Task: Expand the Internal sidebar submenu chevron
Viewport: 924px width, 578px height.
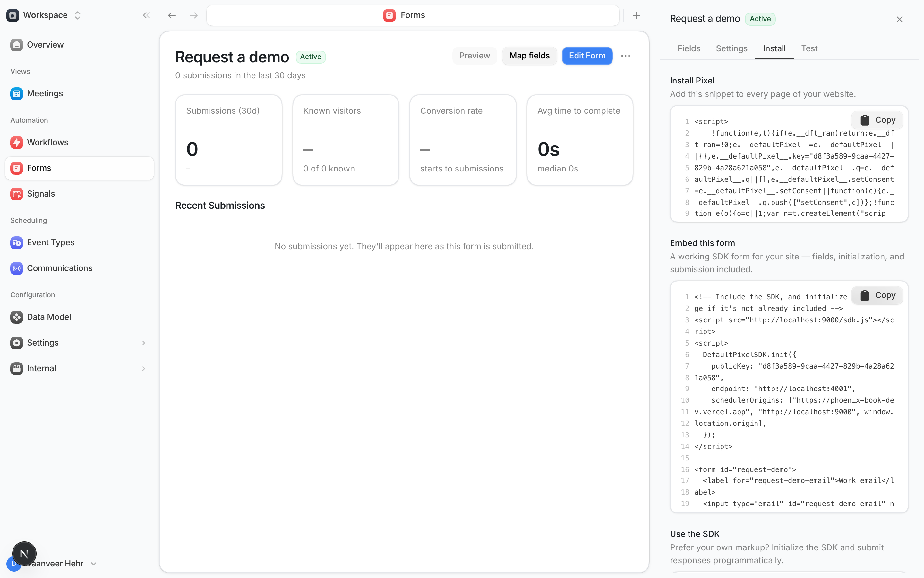Action: point(143,369)
